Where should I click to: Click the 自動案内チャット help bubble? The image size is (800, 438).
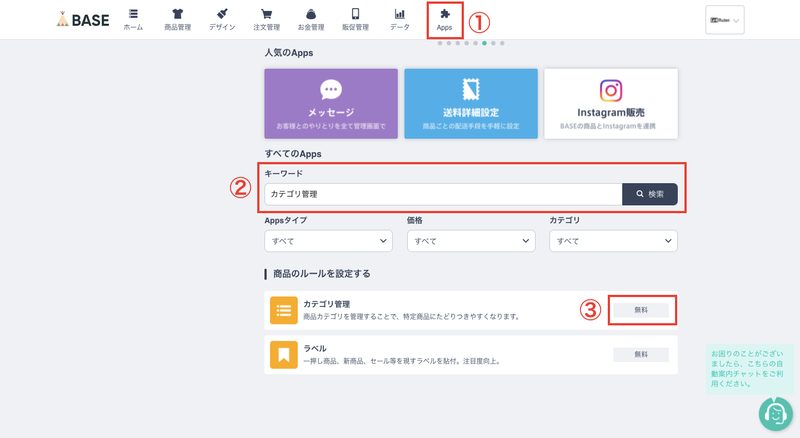pyautogui.click(x=747, y=369)
